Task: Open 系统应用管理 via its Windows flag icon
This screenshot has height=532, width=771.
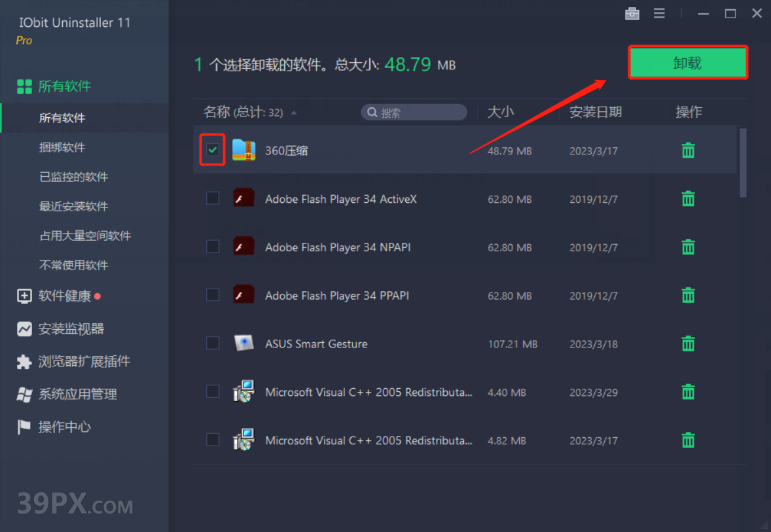Action: [24, 395]
